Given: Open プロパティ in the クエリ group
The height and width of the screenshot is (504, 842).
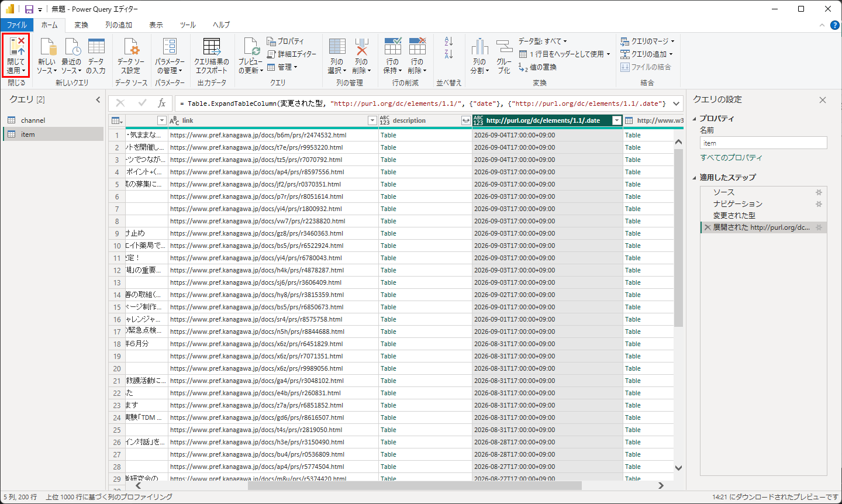Looking at the screenshot, I should tap(285, 42).
